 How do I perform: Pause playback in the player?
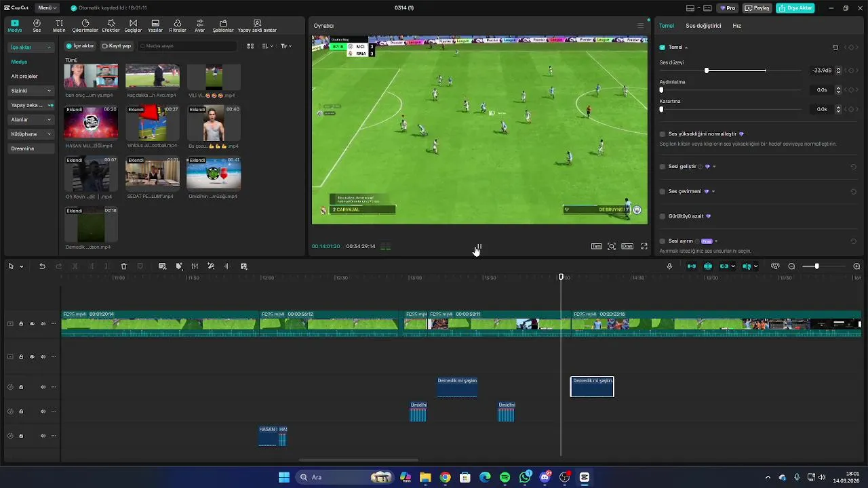[x=478, y=247]
